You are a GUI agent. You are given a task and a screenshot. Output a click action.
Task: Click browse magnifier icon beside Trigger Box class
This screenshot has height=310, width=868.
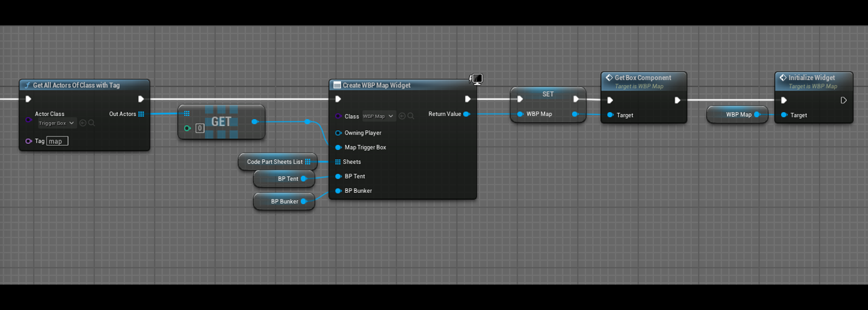92,123
